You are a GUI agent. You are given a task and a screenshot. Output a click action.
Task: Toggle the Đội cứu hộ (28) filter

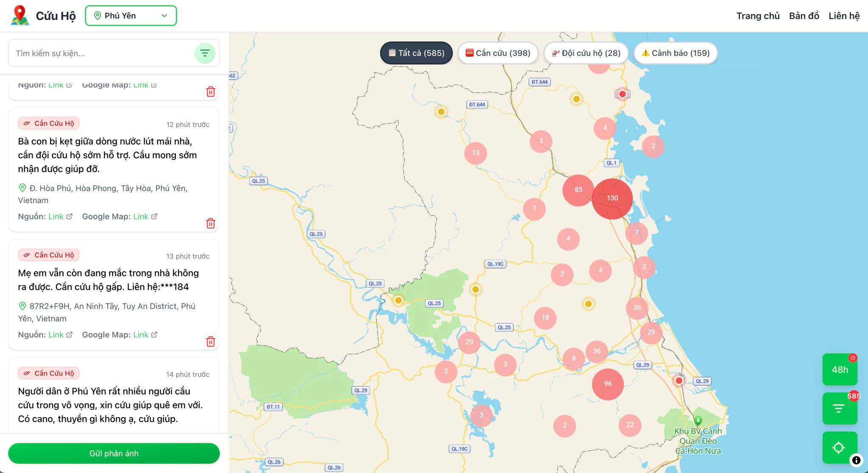[x=586, y=53]
